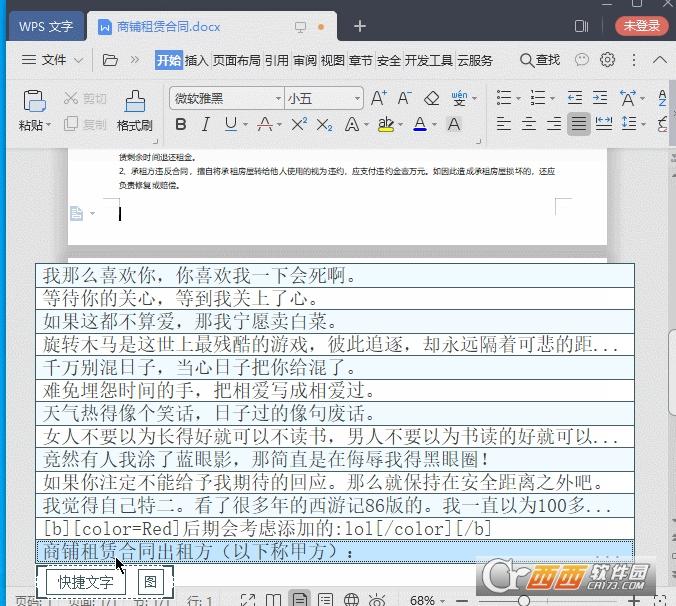Apply subscript formatting

pos(324,125)
